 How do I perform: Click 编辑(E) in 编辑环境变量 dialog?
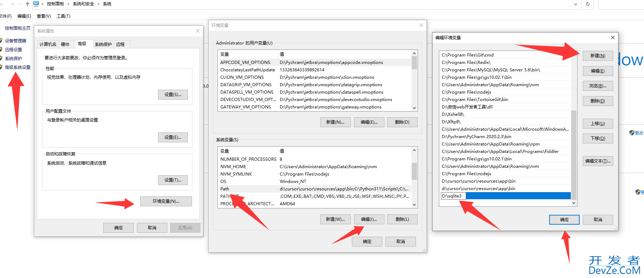pos(598,71)
